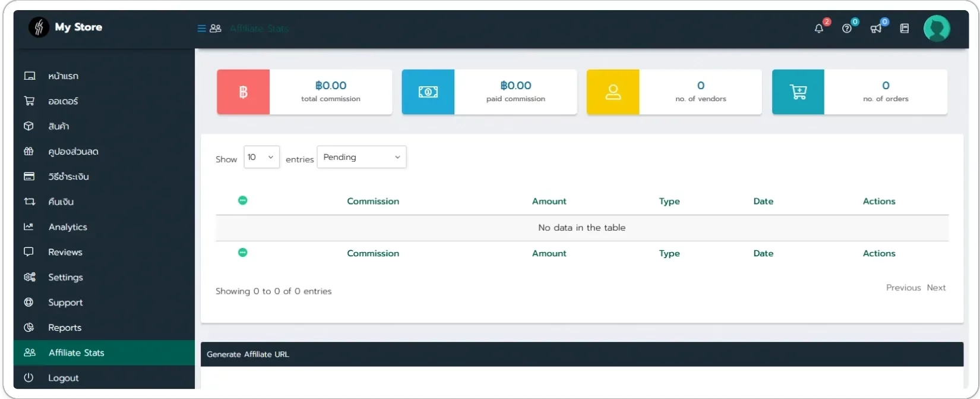980x399 pixels.
Task: Click the Next pagination link
Action: pos(936,288)
